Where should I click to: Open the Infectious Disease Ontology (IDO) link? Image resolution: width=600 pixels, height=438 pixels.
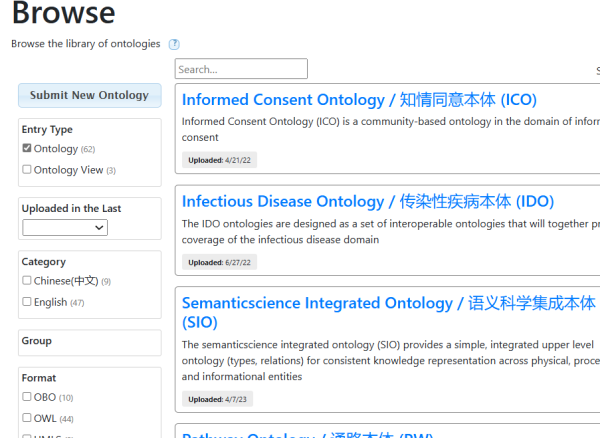point(367,201)
